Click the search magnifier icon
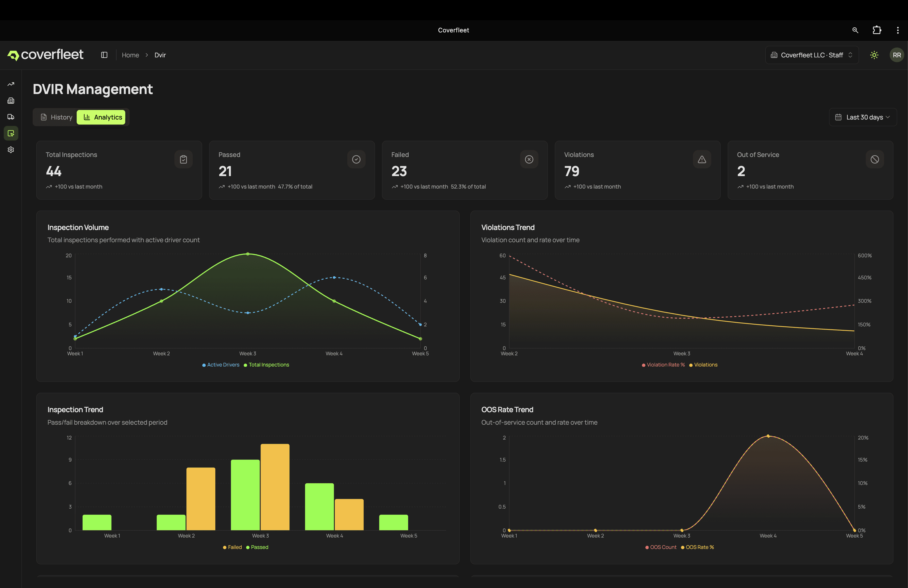908x588 pixels. [x=855, y=30]
